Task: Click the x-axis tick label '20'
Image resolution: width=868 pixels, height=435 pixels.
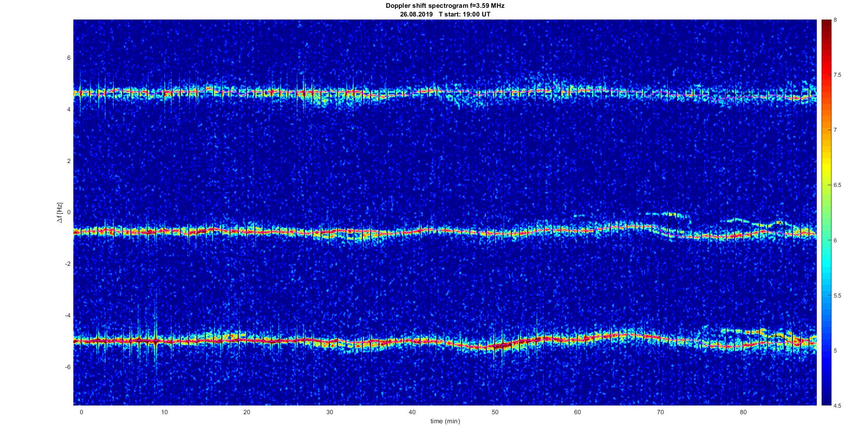Action: [247, 412]
